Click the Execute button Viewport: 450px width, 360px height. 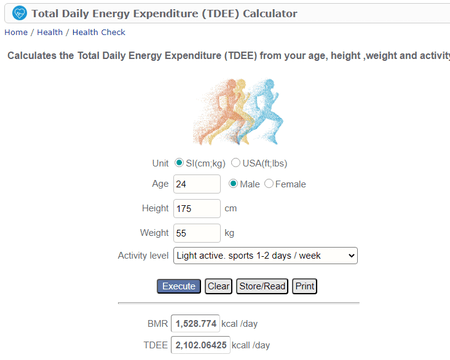(x=179, y=286)
